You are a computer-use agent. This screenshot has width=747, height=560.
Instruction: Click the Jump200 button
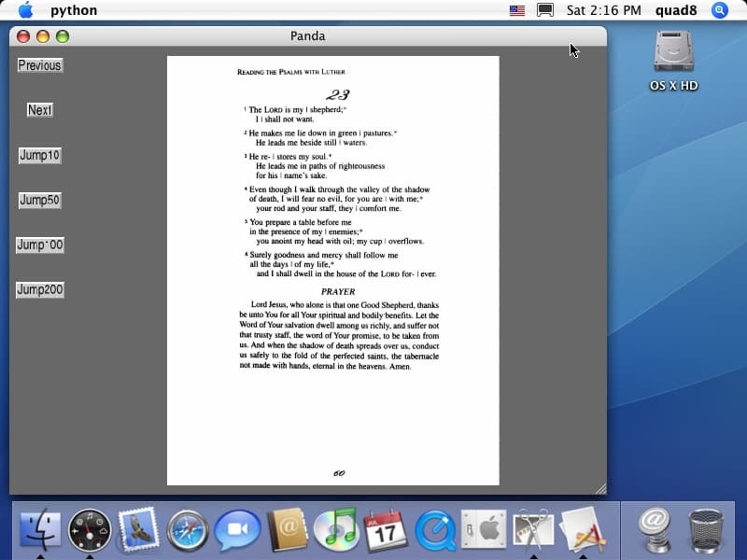(39, 289)
